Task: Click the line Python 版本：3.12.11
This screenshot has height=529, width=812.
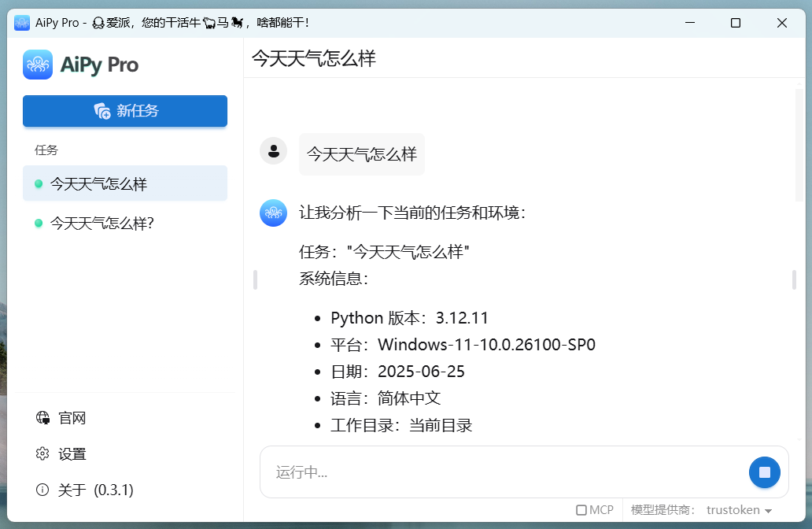Action: (410, 317)
